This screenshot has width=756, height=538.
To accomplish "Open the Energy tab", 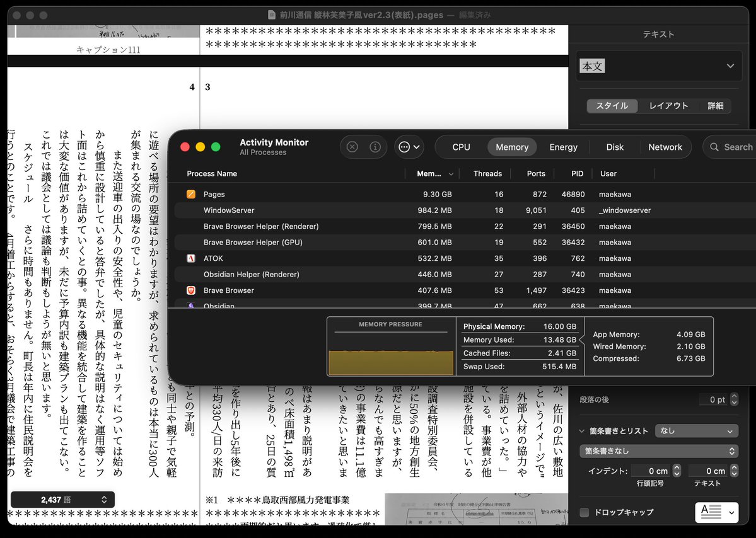I will (563, 147).
